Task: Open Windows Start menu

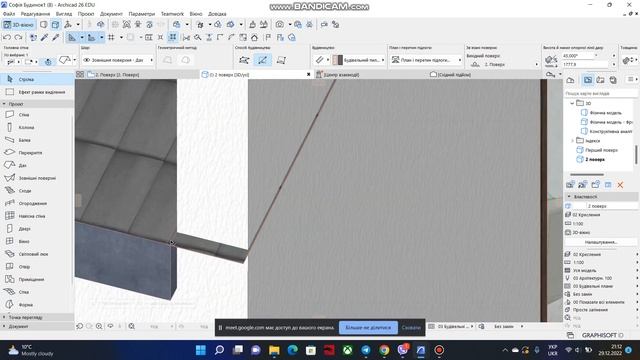Action: tap(201, 350)
